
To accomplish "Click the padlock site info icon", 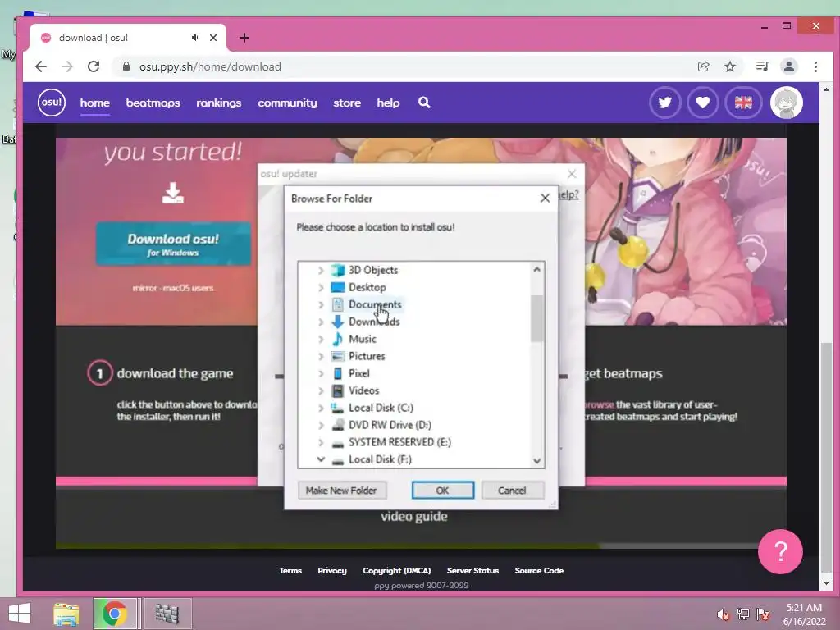I will click(x=126, y=66).
